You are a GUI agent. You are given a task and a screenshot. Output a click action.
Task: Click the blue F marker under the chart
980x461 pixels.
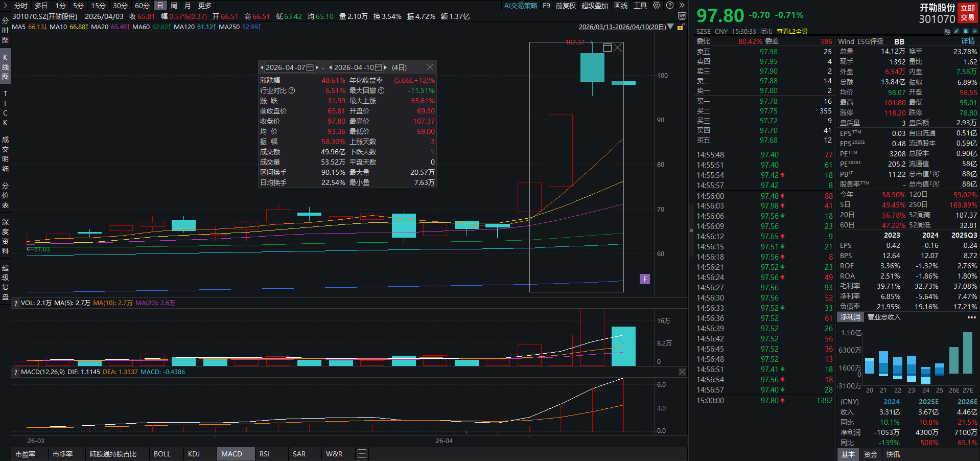click(x=645, y=279)
